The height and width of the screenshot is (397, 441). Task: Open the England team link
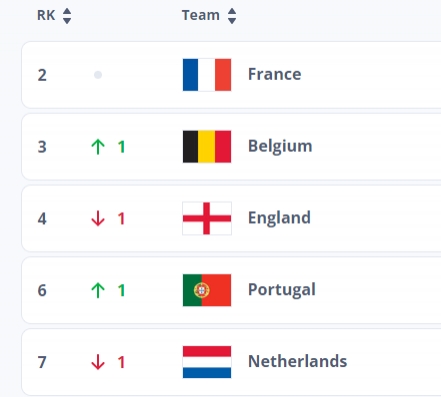pos(279,218)
